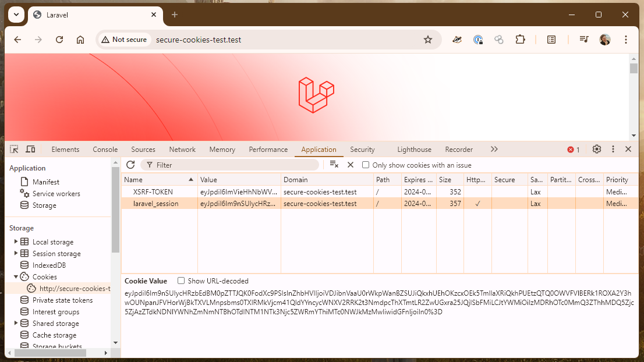644x362 pixels.
Task: Click the first extension icon beside the star
Action: pyautogui.click(x=457, y=40)
